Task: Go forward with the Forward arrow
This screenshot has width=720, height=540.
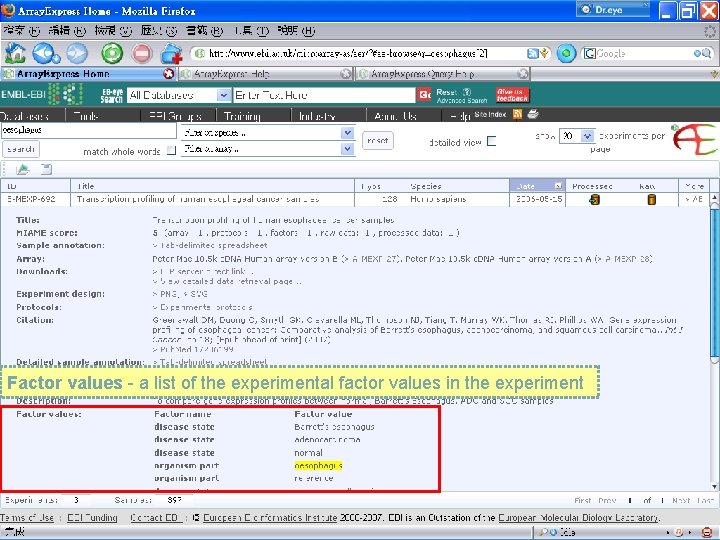Action: [77, 53]
